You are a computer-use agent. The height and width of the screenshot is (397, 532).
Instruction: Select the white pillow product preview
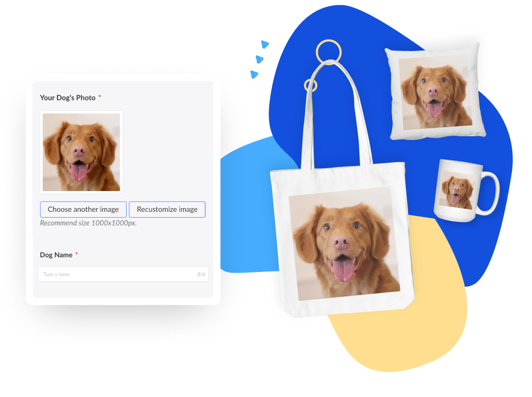(435, 92)
